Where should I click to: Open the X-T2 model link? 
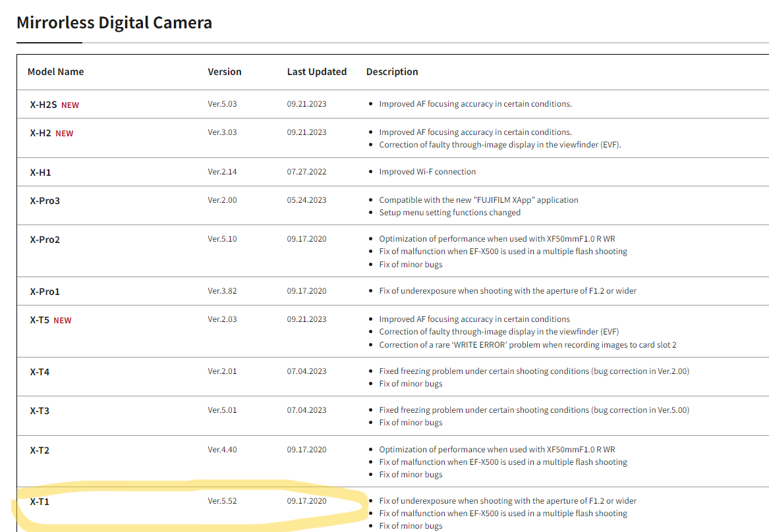pyautogui.click(x=40, y=450)
